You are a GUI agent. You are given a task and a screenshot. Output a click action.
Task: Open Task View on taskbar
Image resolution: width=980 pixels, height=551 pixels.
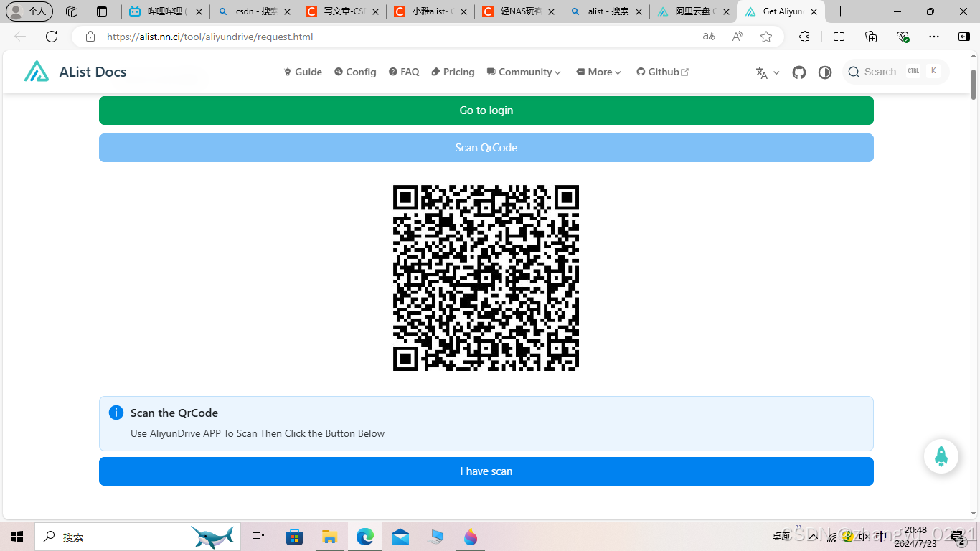pyautogui.click(x=258, y=537)
